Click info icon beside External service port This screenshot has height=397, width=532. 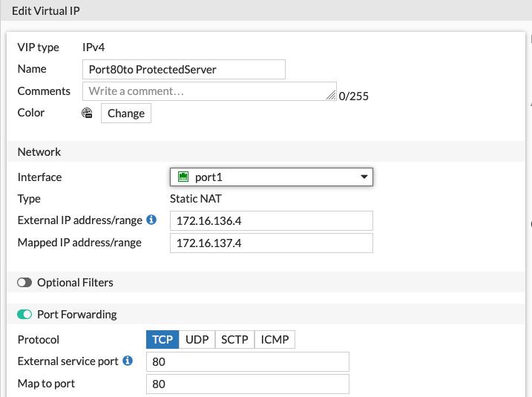(x=128, y=361)
